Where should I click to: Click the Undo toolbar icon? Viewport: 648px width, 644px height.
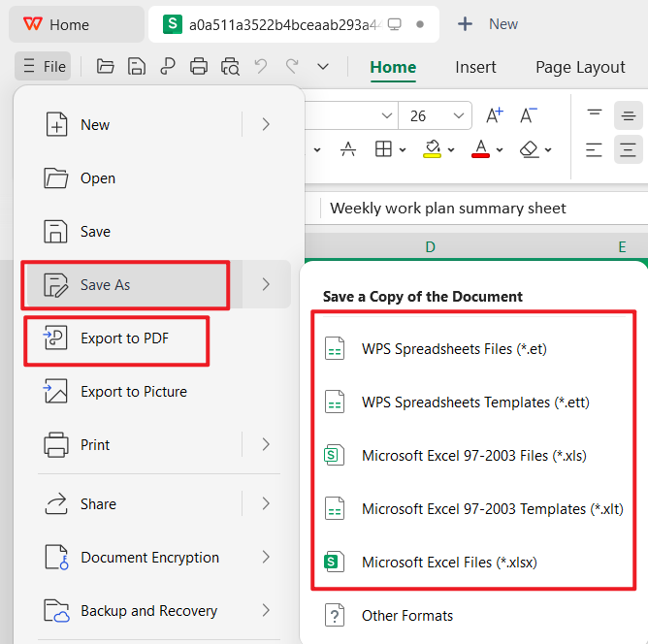coord(261,66)
